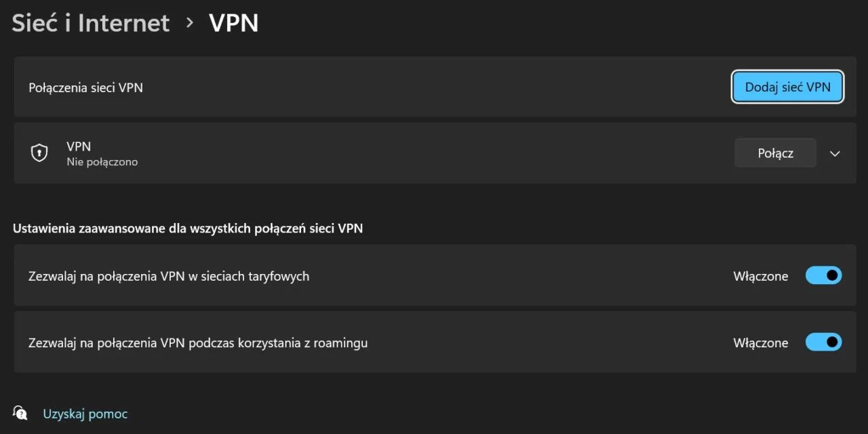
Task: Turn off VPN during roaming toggle
Action: 823,342
